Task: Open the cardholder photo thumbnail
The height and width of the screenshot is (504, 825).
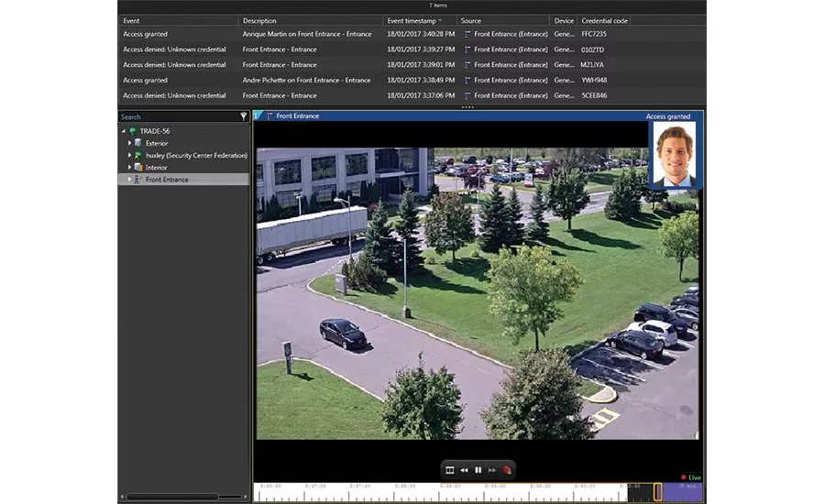Action: [674, 154]
